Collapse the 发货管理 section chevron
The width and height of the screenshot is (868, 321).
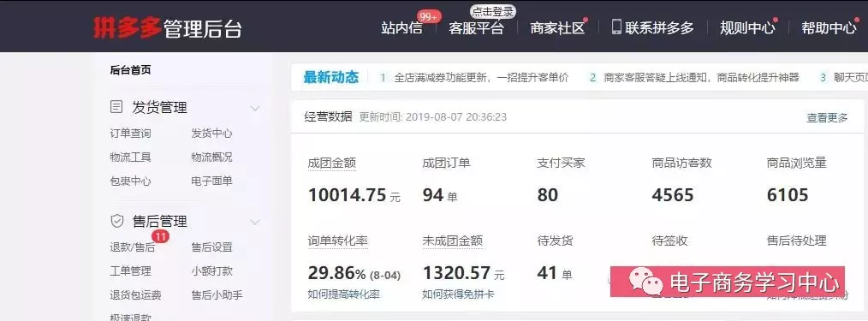[x=254, y=108]
